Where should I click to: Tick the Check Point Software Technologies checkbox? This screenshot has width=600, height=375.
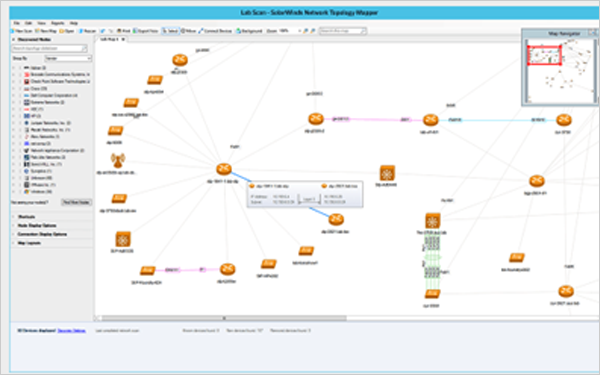[x=20, y=82]
